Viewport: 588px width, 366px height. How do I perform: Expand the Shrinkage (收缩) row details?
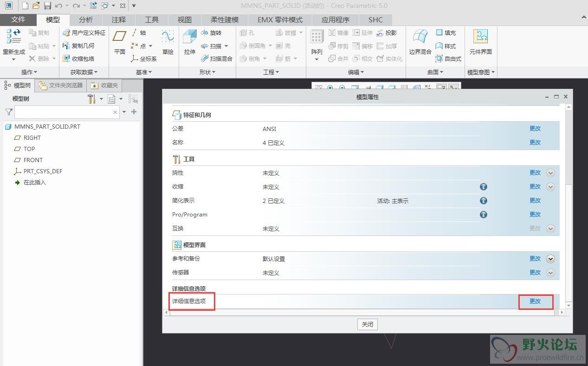[x=550, y=187]
